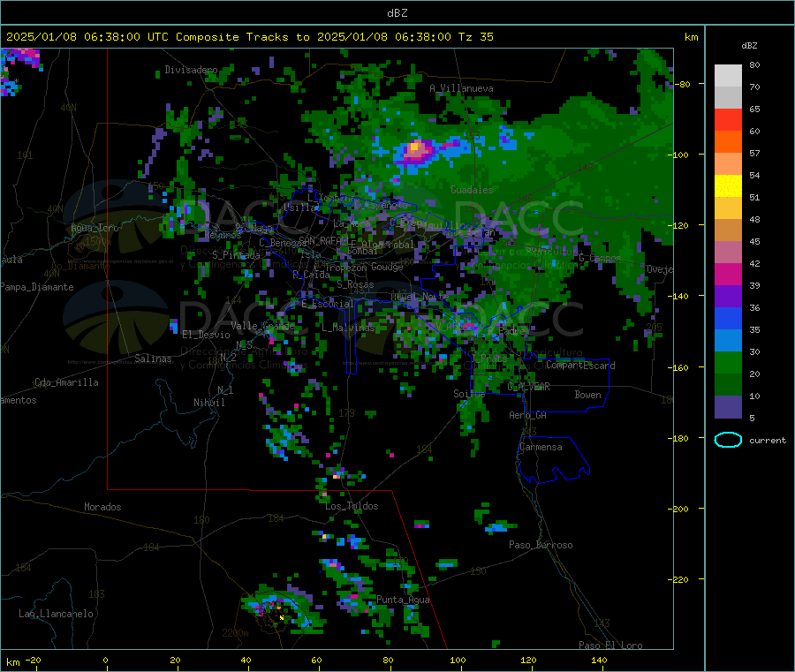The image size is (795, 672).
Task: Click the Punta_Agua map label
Action: [403, 600]
